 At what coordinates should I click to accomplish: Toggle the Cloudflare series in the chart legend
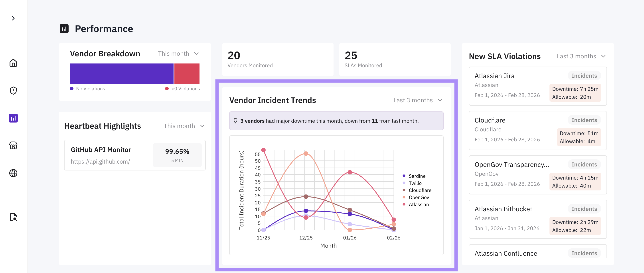pos(420,190)
